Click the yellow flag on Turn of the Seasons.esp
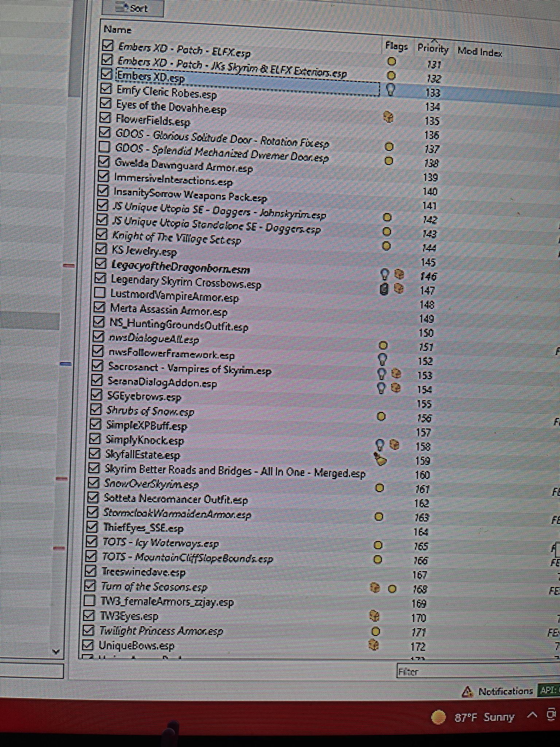The width and height of the screenshot is (560, 747). pos(392,588)
